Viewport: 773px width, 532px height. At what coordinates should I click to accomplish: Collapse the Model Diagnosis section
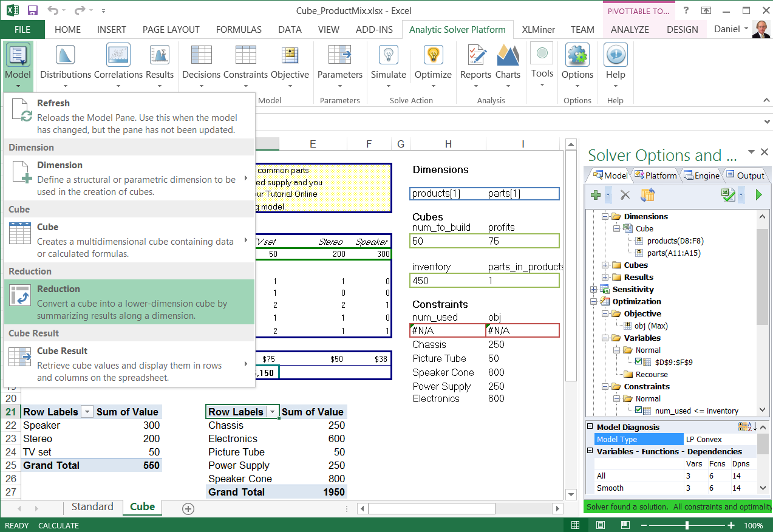(590, 427)
